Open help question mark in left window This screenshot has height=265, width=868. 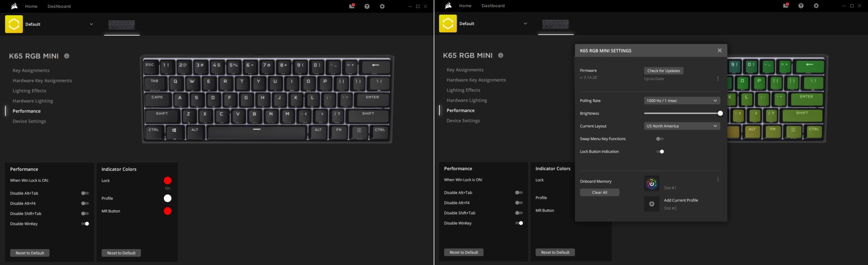pos(367,6)
